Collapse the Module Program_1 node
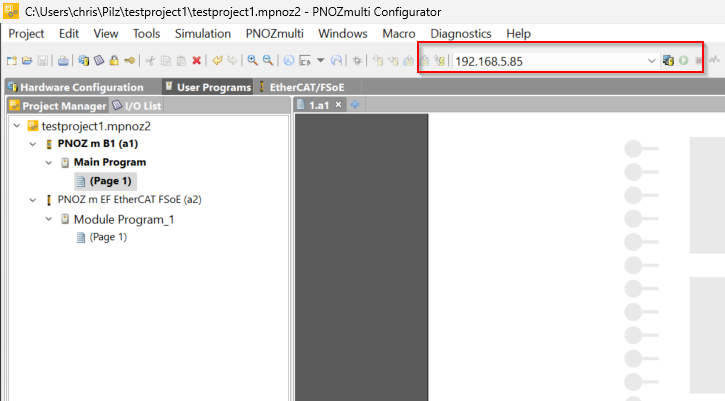Image resolution: width=725 pixels, height=401 pixels. tap(49, 219)
